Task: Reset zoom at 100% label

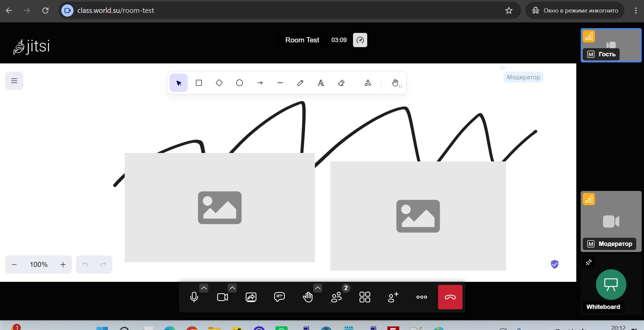Action: tap(39, 265)
